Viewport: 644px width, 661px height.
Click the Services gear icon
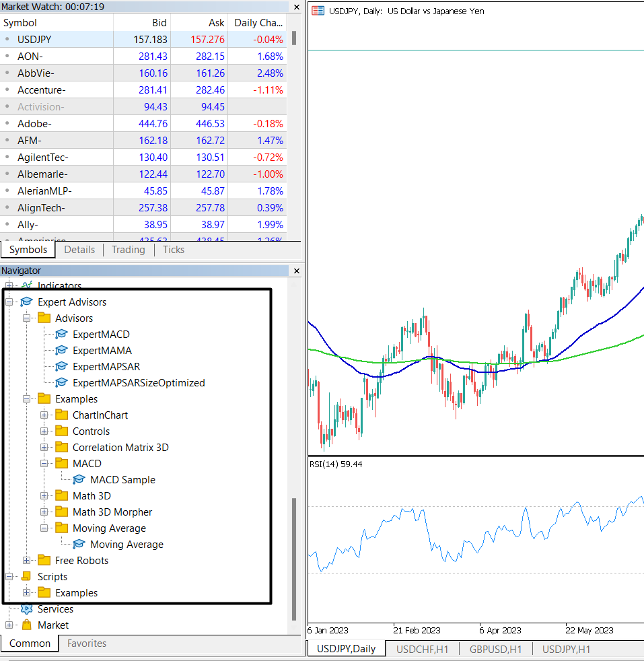pyautogui.click(x=26, y=609)
